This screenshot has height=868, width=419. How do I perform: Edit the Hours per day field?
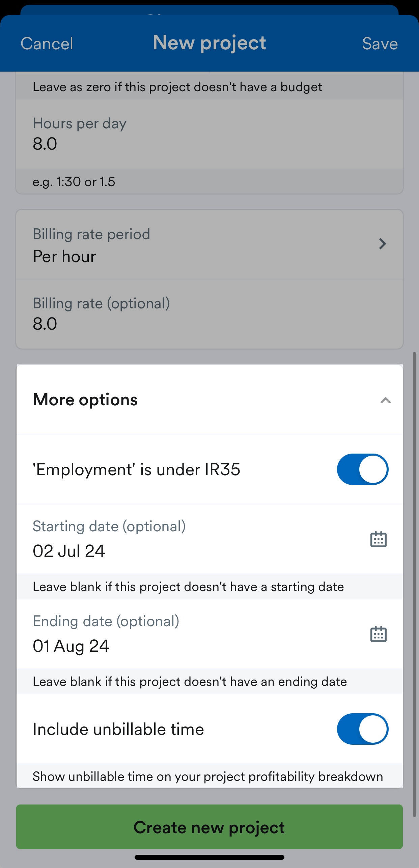pyautogui.click(x=209, y=134)
